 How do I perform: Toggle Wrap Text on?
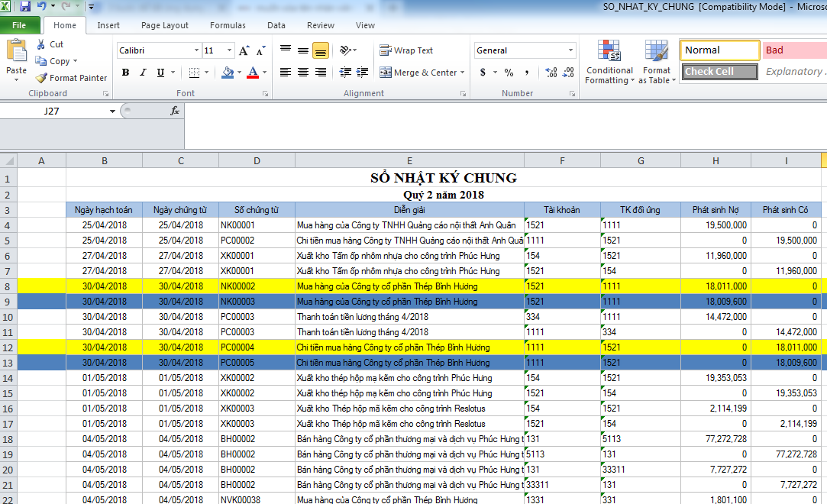407,50
